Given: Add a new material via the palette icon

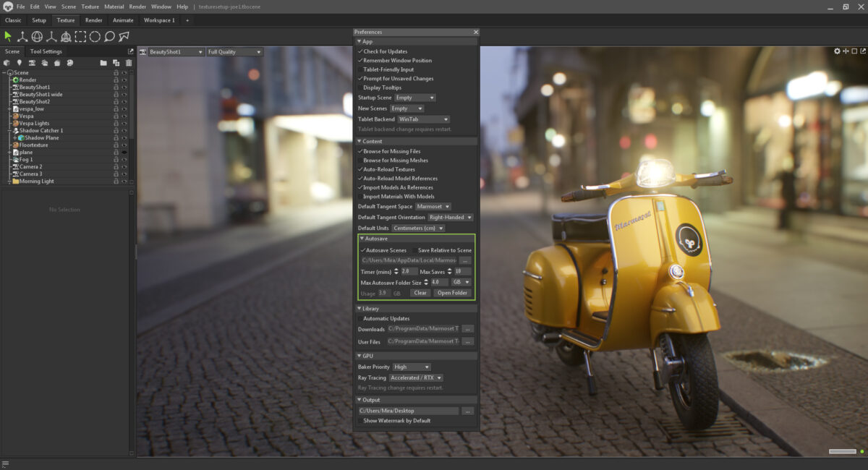Looking at the screenshot, I should 69,63.
